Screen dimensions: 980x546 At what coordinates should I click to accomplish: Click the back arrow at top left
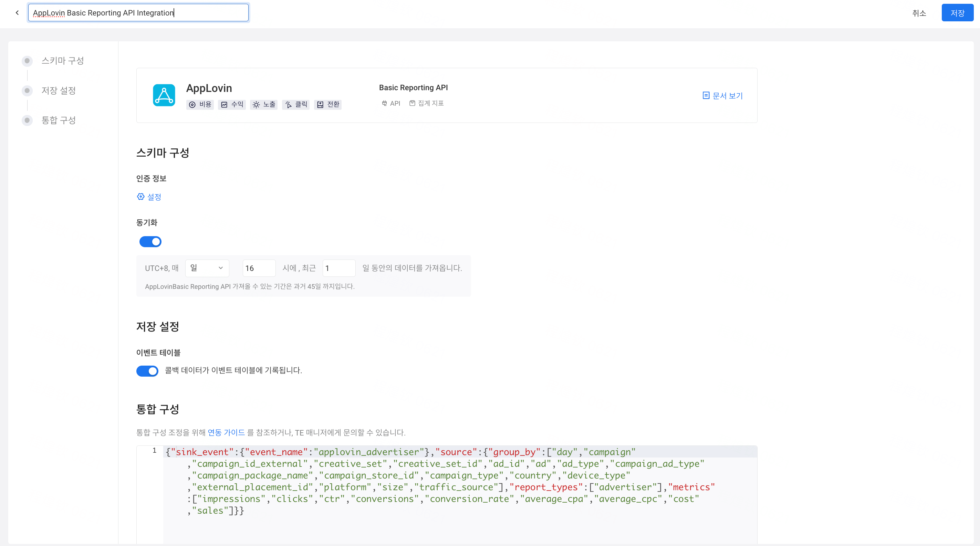pyautogui.click(x=17, y=12)
